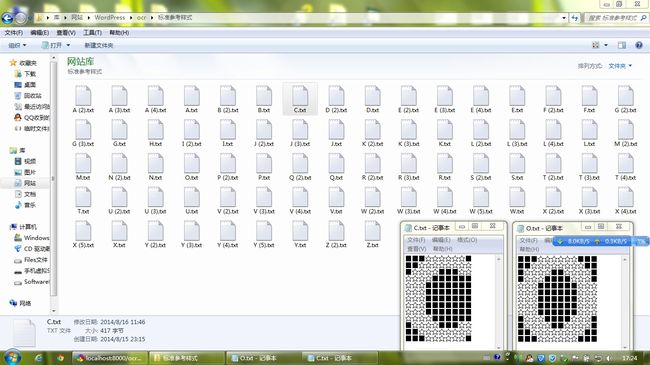This screenshot has height=365, width=650.
Task: Click the WordPress breadcrumb segment
Action: point(109,18)
